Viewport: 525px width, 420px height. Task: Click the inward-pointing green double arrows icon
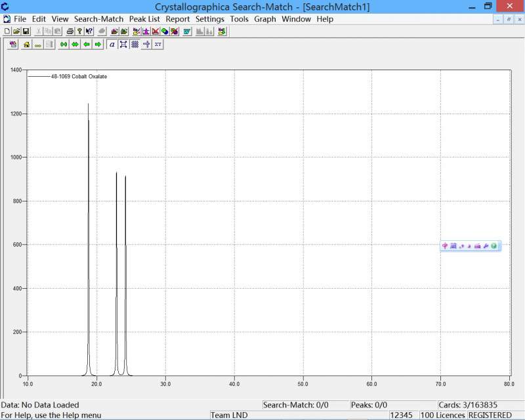coord(64,44)
